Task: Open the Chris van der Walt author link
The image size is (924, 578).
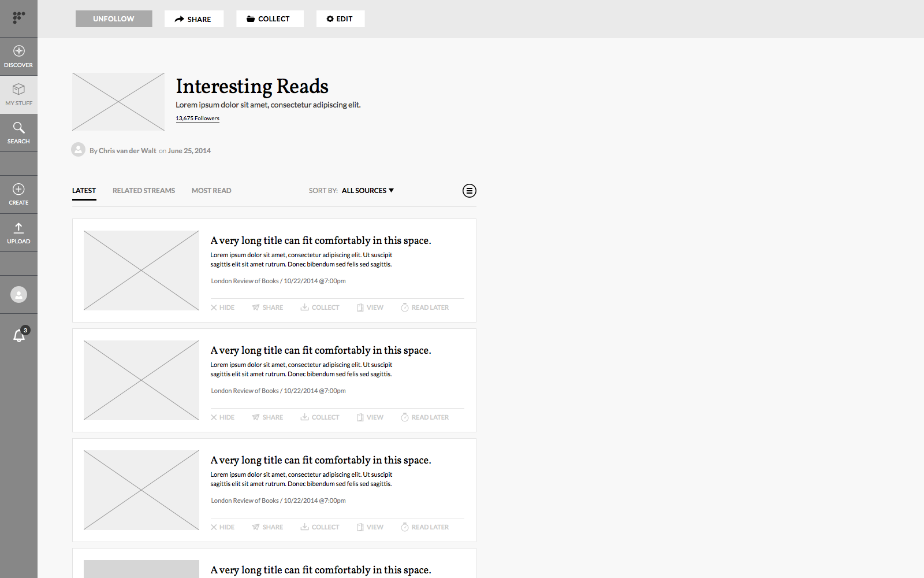Action: click(128, 151)
